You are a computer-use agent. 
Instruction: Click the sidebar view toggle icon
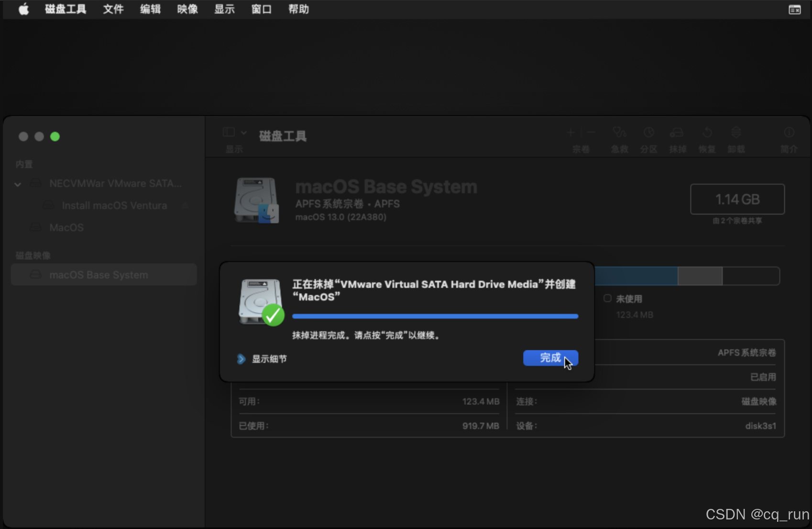pyautogui.click(x=229, y=132)
